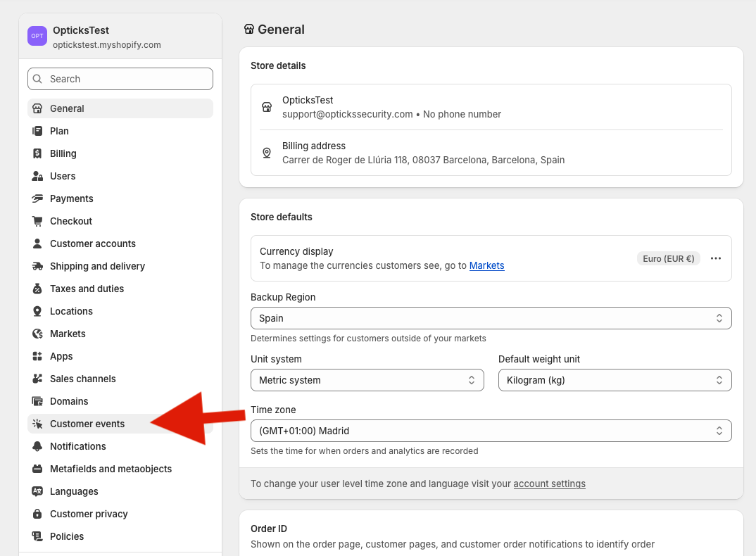Click the Markets globe icon
756x556 pixels.
pyautogui.click(x=37, y=334)
